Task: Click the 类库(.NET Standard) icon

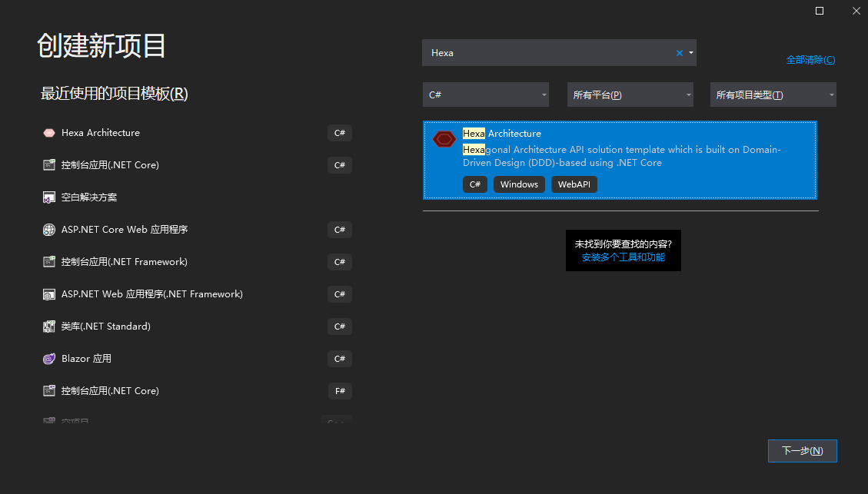Action: 49,327
